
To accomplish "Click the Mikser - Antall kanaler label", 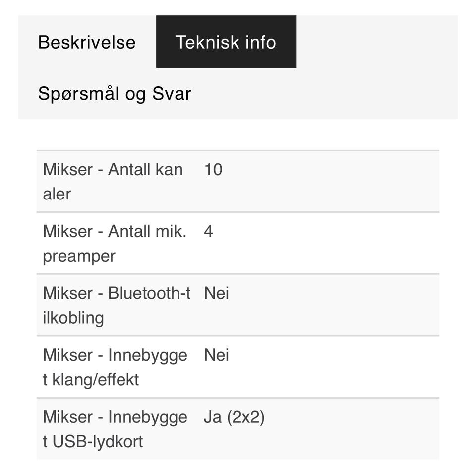I will (113, 182).
